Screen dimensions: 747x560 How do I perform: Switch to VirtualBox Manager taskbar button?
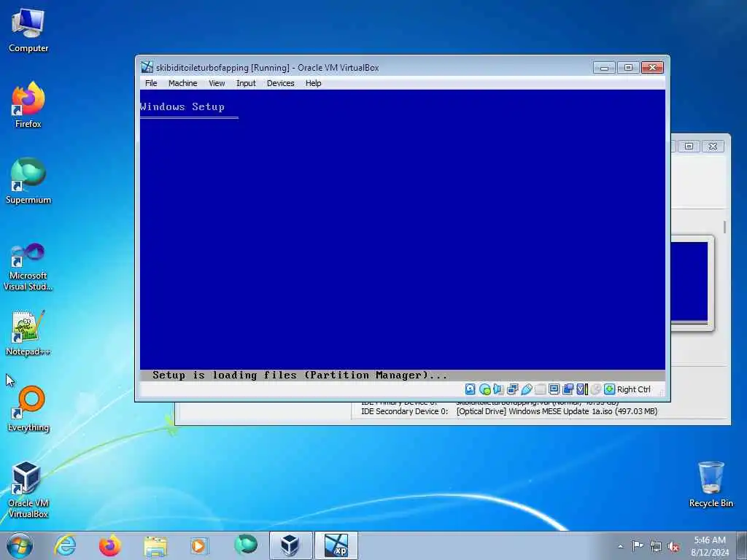point(290,545)
